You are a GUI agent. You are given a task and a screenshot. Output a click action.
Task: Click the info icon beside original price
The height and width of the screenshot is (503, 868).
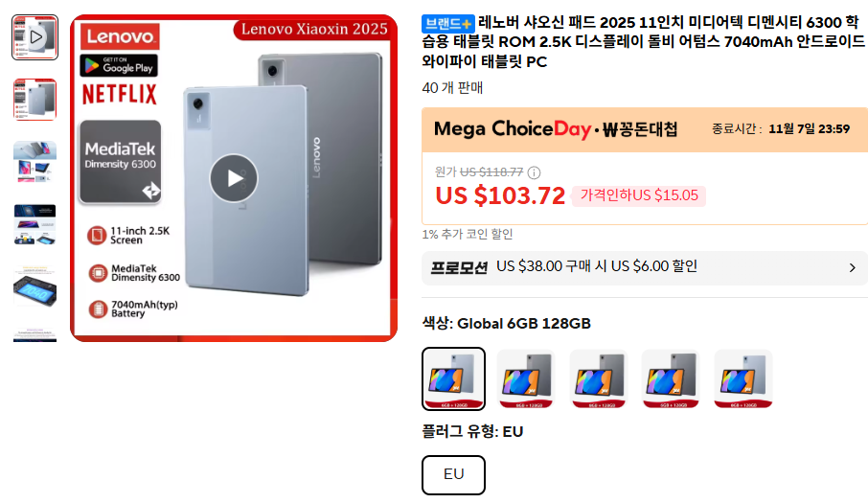534,172
